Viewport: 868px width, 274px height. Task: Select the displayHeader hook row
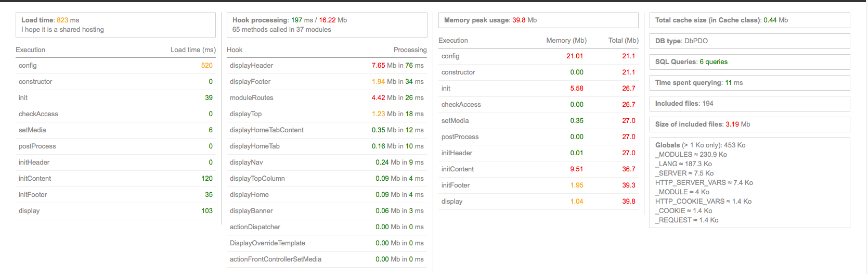(x=327, y=66)
